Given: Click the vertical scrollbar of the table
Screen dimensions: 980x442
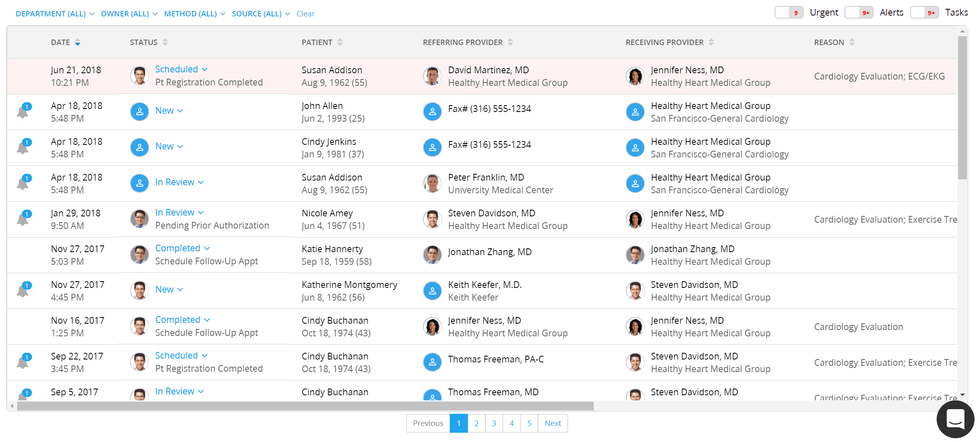Looking at the screenshot, I should 962,107.
